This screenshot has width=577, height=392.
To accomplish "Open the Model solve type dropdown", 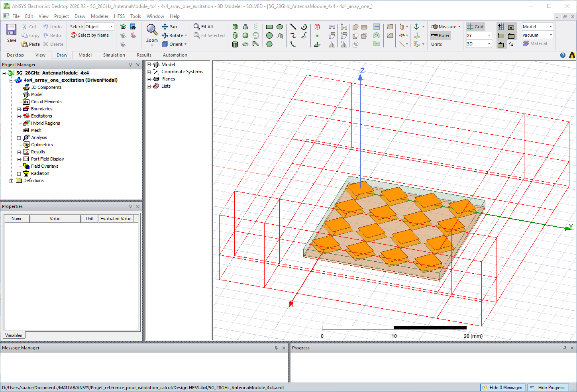I will [538, 27].
